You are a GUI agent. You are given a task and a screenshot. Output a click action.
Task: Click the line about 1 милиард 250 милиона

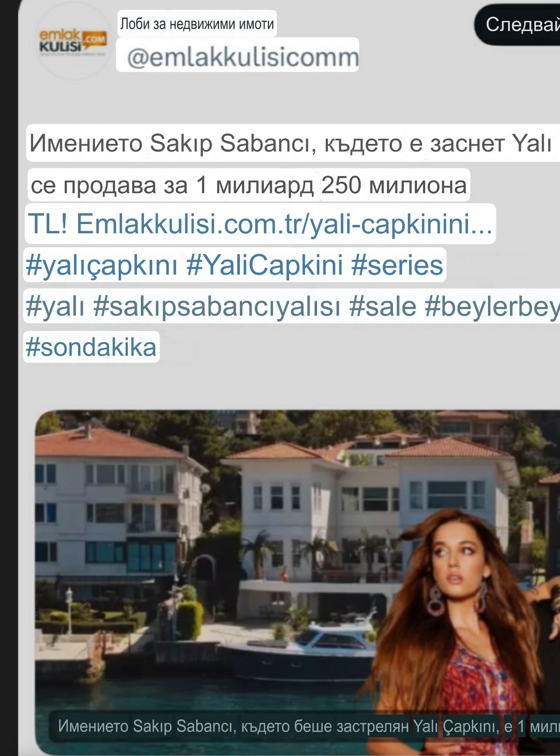tap(249, 185)
